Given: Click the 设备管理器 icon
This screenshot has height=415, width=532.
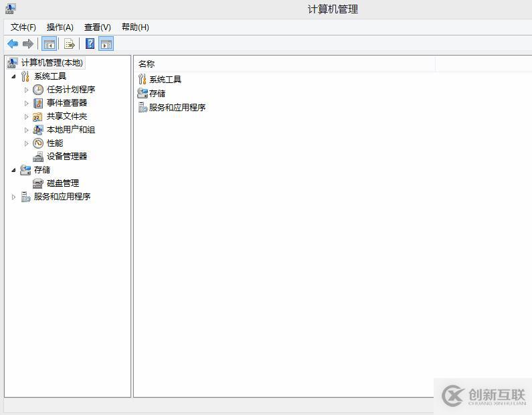Looking at the screenshot, I should (38, 157).
